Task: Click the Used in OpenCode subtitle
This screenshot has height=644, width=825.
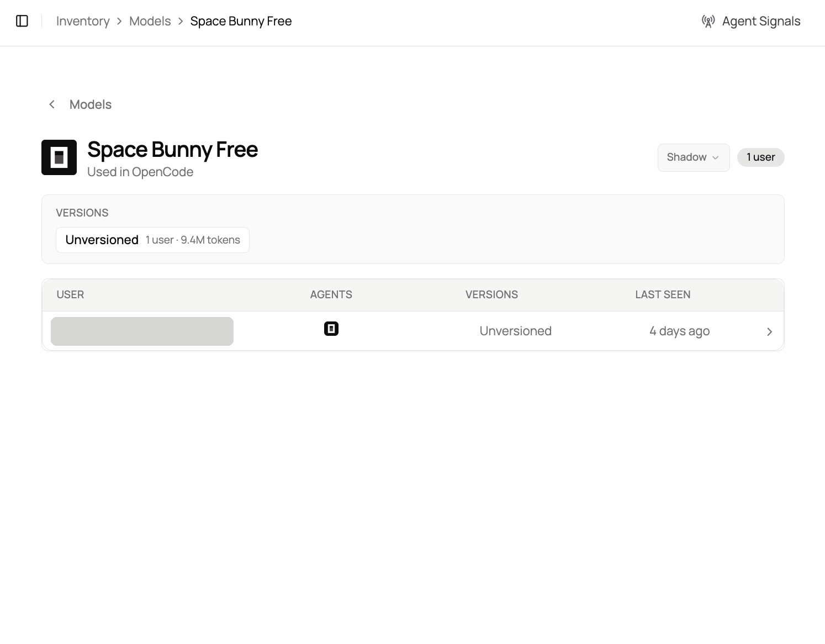Action: point(140,172)
